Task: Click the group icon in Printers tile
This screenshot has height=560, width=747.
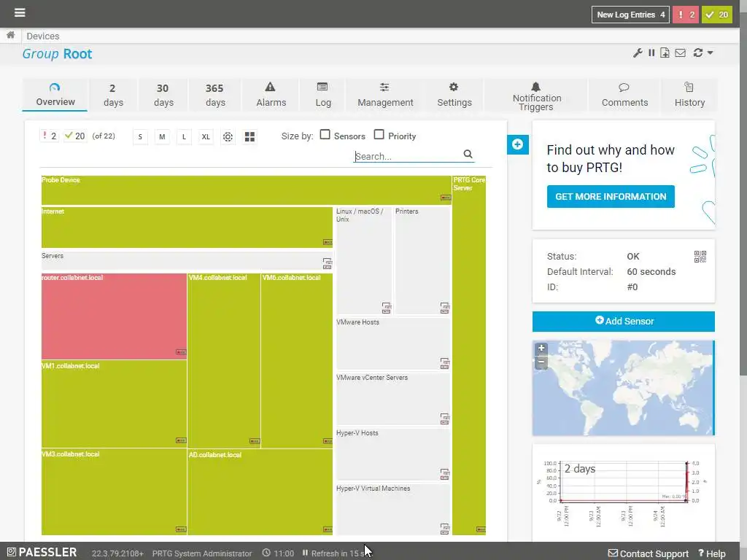Action: [444, 308]
